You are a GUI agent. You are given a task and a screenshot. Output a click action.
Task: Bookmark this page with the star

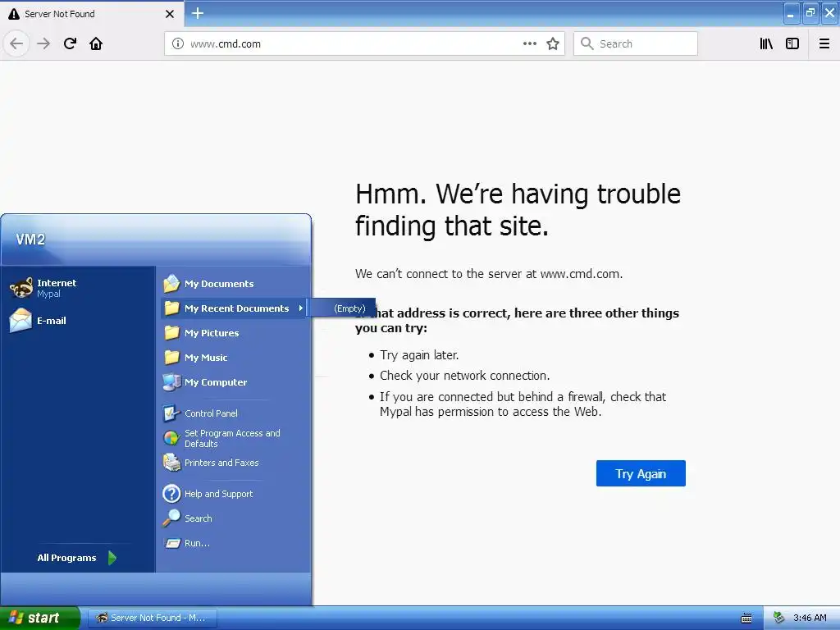tap(553, 43)
